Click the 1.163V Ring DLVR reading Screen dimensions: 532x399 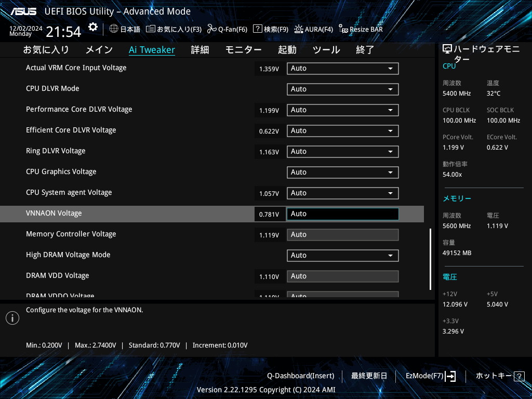(x=269, y=152)
